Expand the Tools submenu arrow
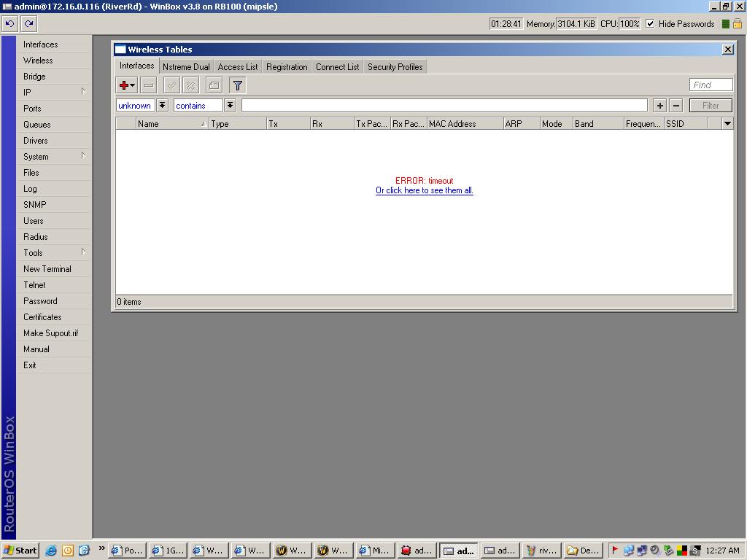This screenshot has height=560, width=747. (83, 252)
